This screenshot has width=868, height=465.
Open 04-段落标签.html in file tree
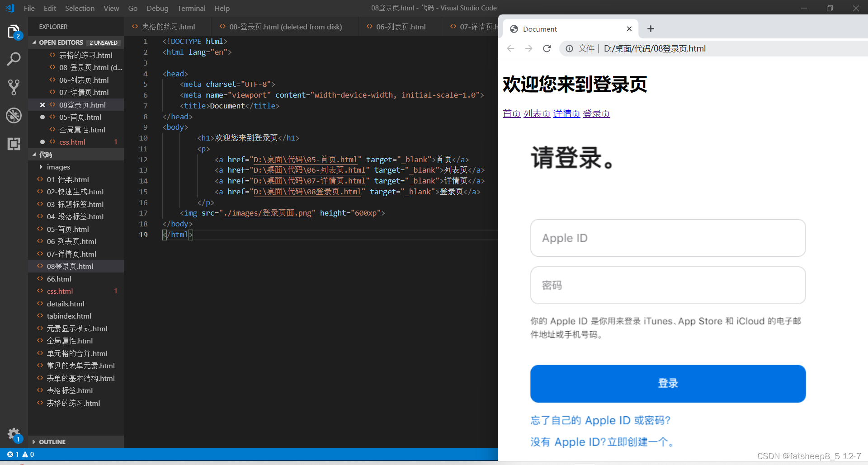pyautogui.click(x=75, y=216)
